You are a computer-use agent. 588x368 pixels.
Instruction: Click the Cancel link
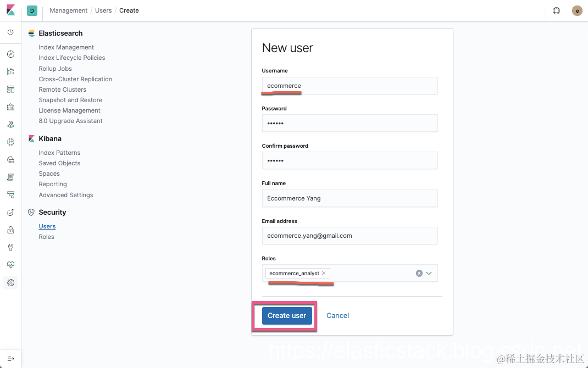(x=337, y=315)
